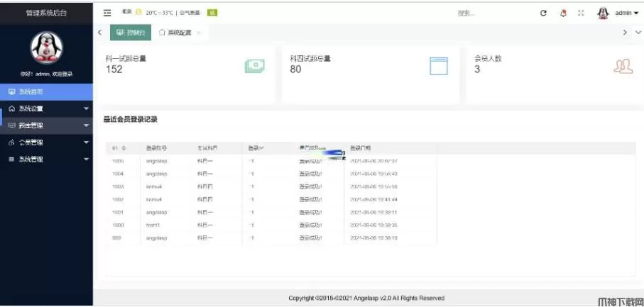Image resolution: width=644 pixels, height=307 pixels.
Task: Select 系统首页 in the sidebar
Action: [46, 91]
